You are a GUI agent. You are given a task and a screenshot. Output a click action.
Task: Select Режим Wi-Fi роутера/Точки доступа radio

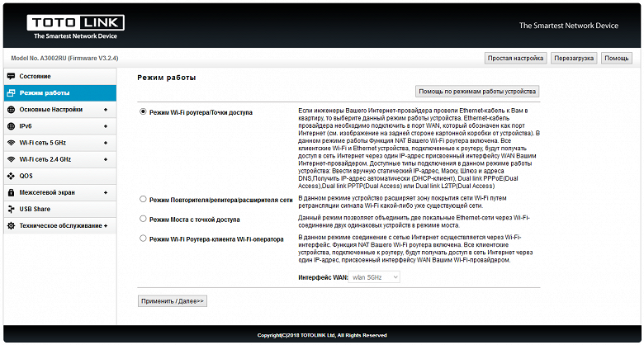143,111
